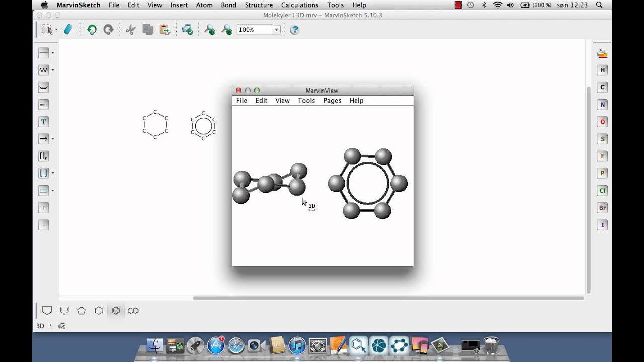Click the 3D cyclohexane model in MarvinView
The width and height of the screenshot is (644, 362).
pos(270,183)
